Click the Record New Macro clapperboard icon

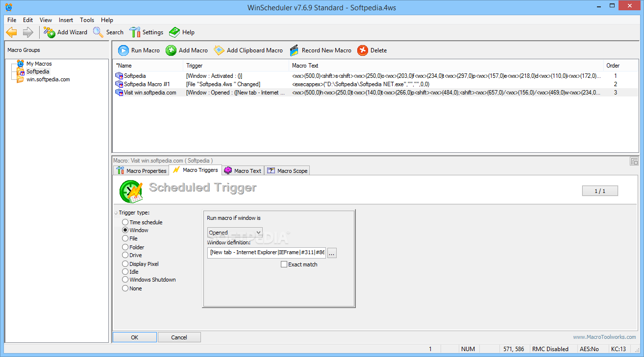pyautogui.click(x=294, y=50)
